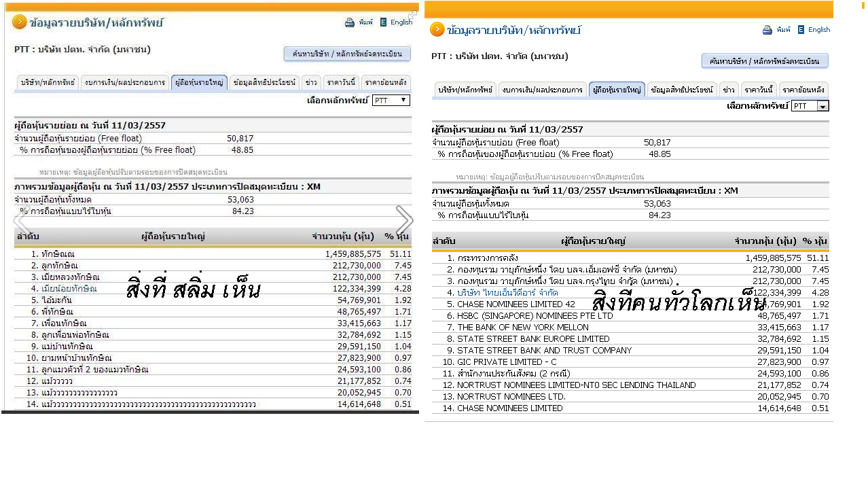Open ข่าว tab in left screenshot
The height and width of the screenshot is (492, 868).
(311, 82)
